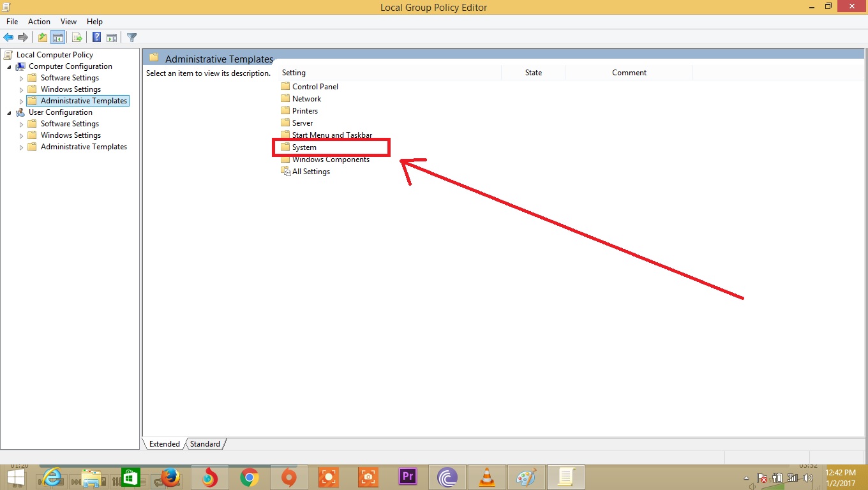
Task: Open the volume control in the system tray
Action: coord(807,479)
